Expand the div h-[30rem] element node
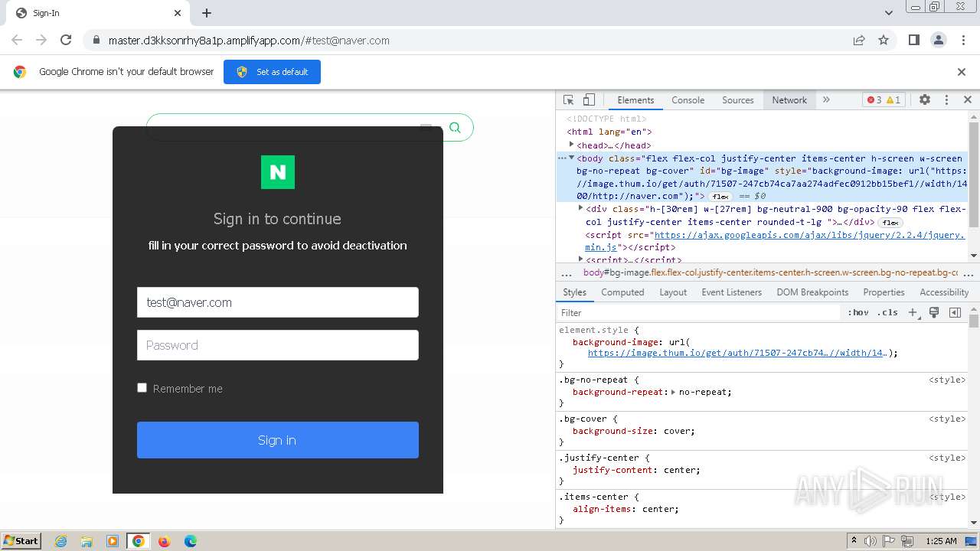 click(x=580, y=208)
